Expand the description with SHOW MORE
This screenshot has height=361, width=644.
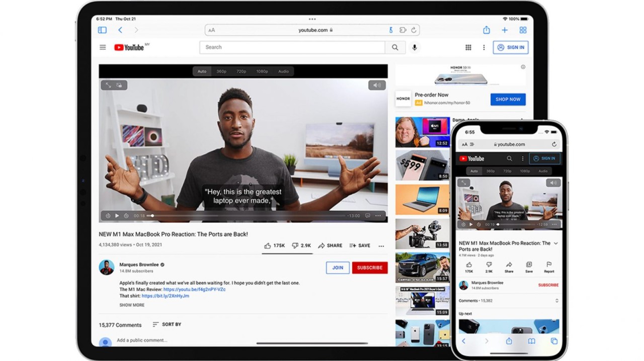click(x=132, y=305)
